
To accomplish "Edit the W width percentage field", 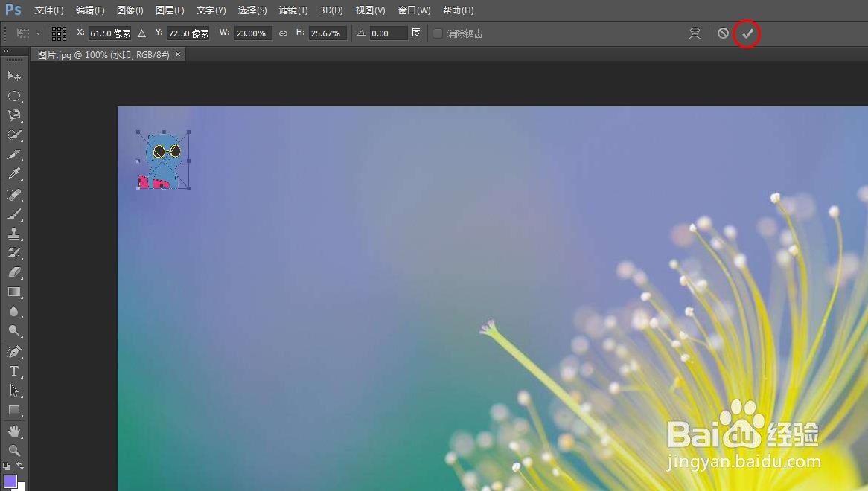I will click(x=253, y=33).
